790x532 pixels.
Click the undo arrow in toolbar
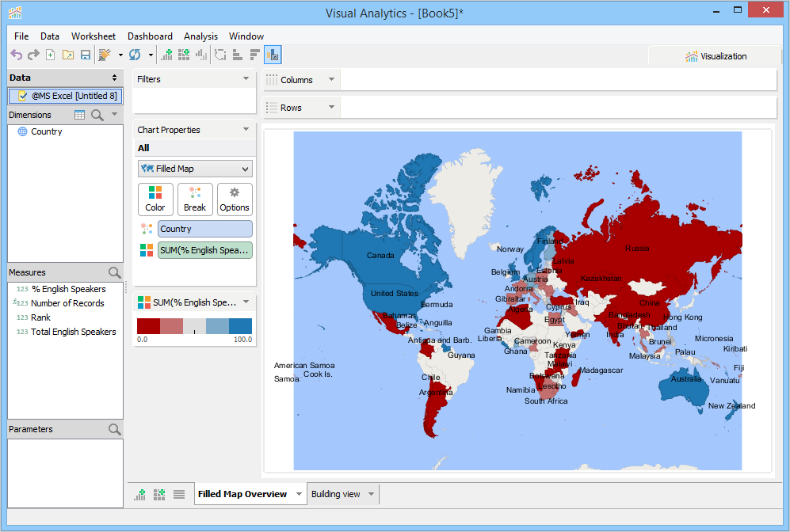coord(17,55)
